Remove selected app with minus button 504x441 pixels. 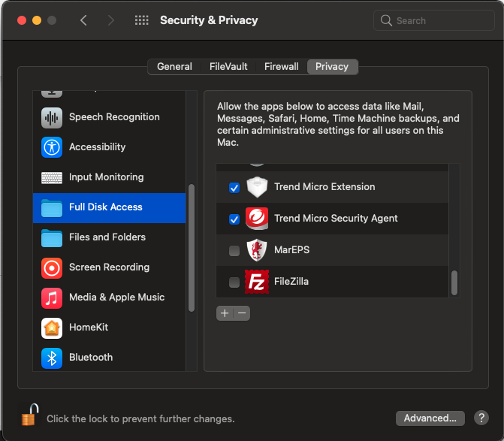tap(242, 313)
